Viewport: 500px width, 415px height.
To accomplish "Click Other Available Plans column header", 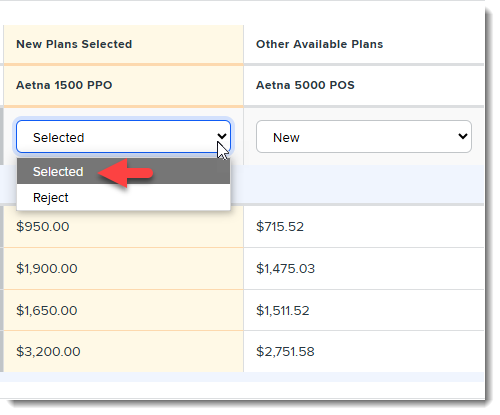I will 319,44.
